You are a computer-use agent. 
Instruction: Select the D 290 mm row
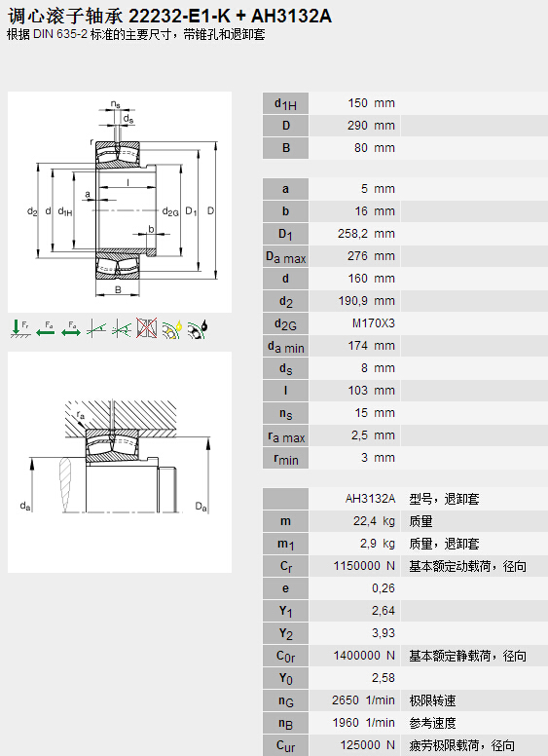click(405, 126)
